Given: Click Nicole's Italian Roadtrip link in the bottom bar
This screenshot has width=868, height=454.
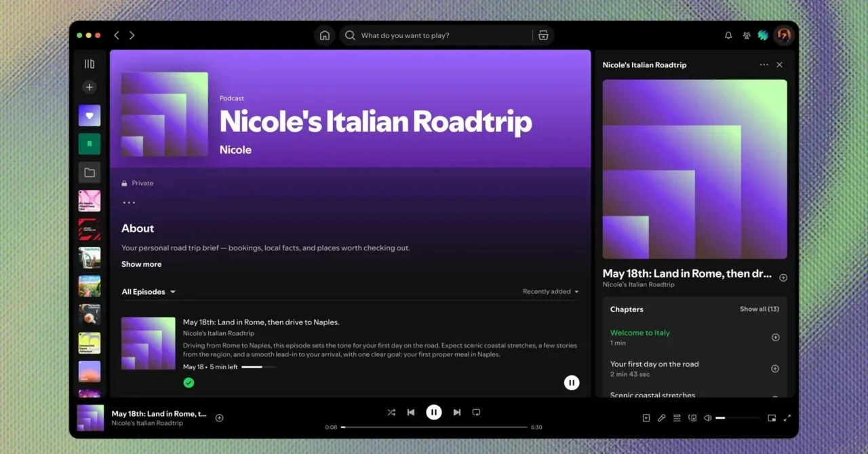Looking at the screenshot, I should click(x=147, y=423).
